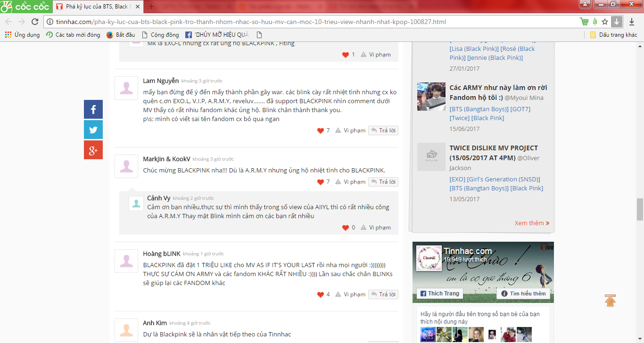Viewport: 644px width, 343px height.
Task: Report the EXO-L comment via Vi phạm
Action: click(x=376, y=55)
